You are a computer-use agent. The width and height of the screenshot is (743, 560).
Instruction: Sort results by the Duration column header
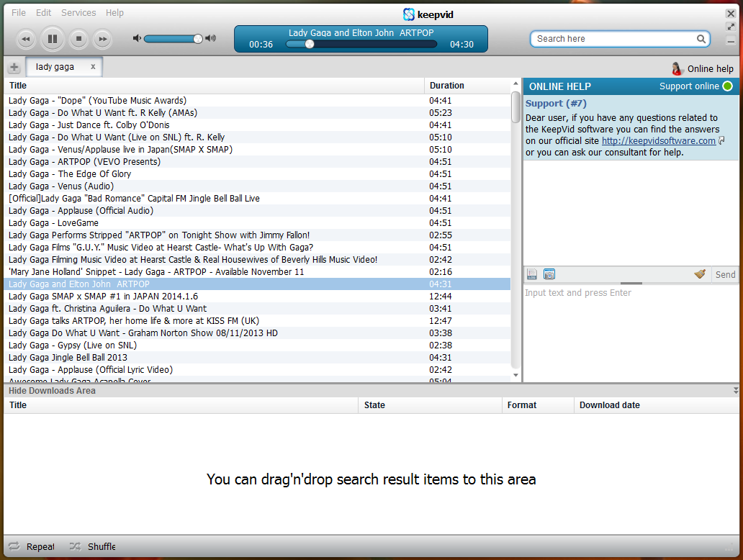pyautogui.click(x=467, y=86)
